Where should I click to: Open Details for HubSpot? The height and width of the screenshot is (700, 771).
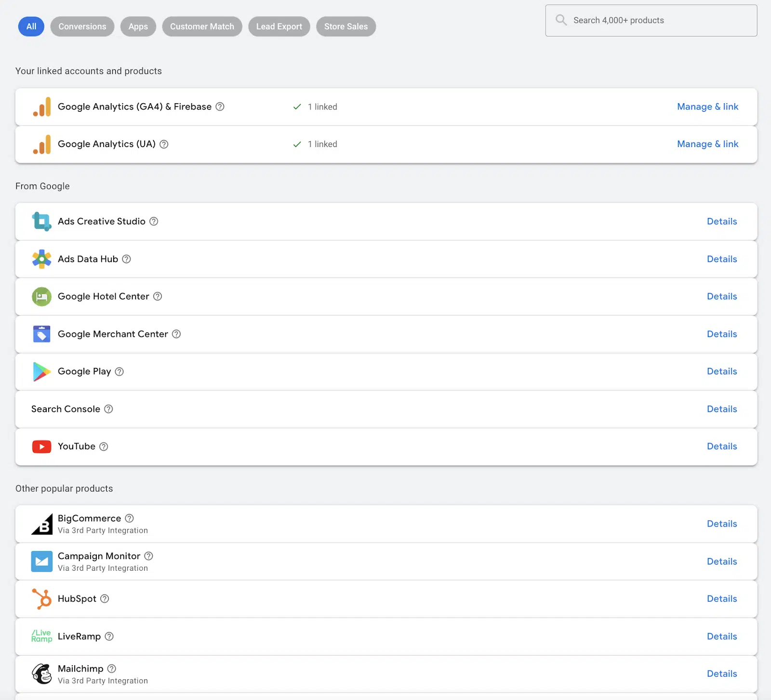(722, 599)
